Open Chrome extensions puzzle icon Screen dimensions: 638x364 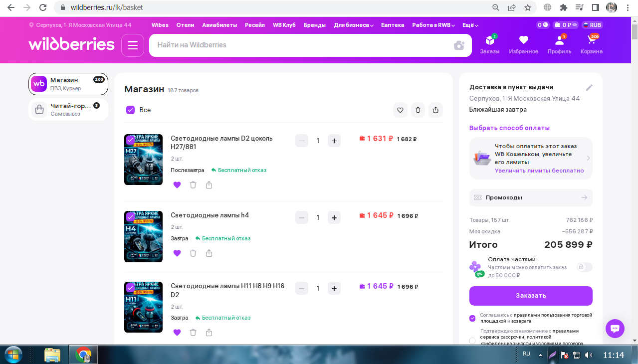pos(564,7)
